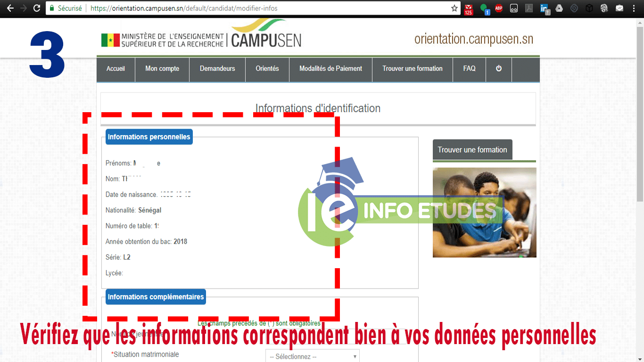Open the Adobe Acrobat PDF extension
This screenshot has height=362, width=644.
[x=529, y=8]
